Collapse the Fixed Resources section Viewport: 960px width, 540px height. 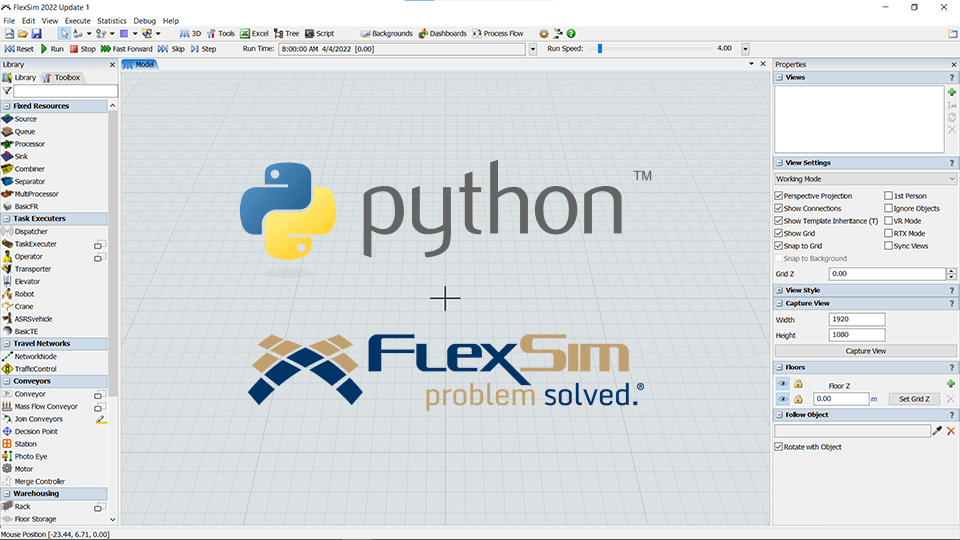click(x=7, y=106)
